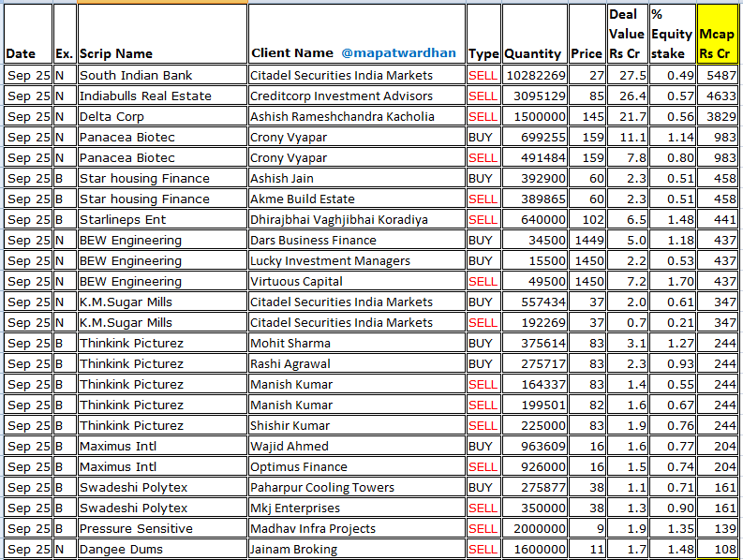Click quantity 3095129 cell
Image resolution: width=743 pixels, height=560 pixels.
point(534,96)
